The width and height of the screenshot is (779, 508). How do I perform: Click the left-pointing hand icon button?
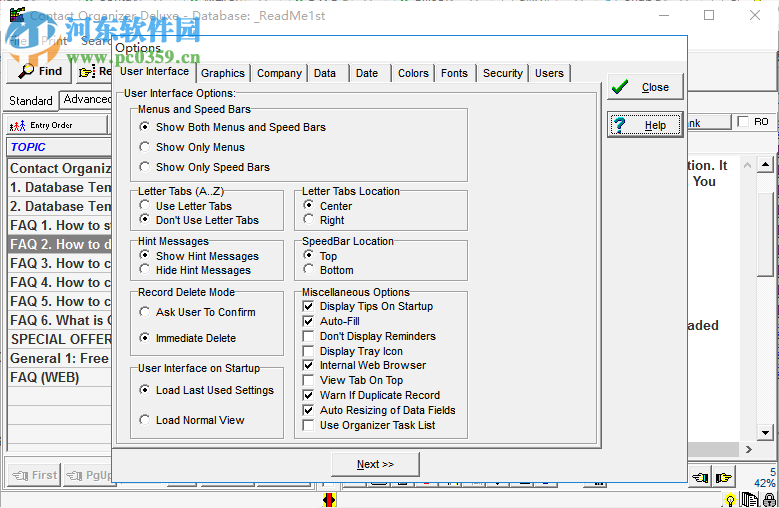tap(700, 478)
